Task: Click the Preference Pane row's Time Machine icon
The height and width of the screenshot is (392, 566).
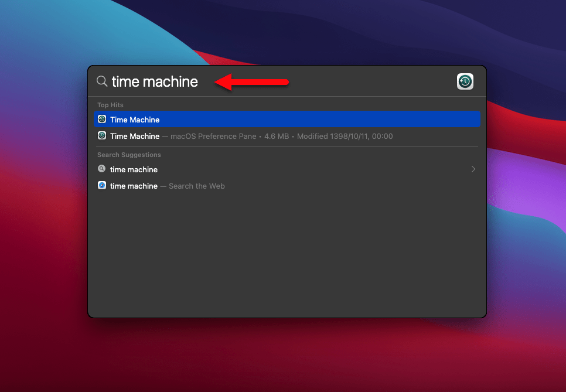Action: click(102, 136)
